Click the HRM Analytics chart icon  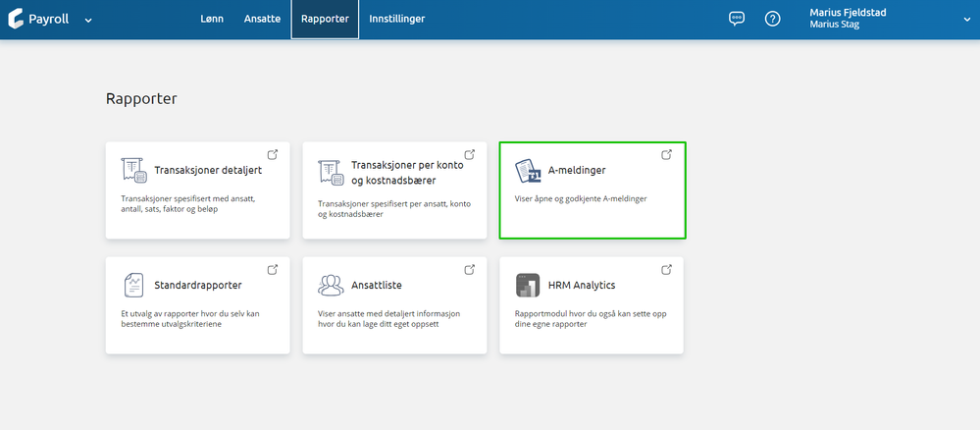(528, 286)
